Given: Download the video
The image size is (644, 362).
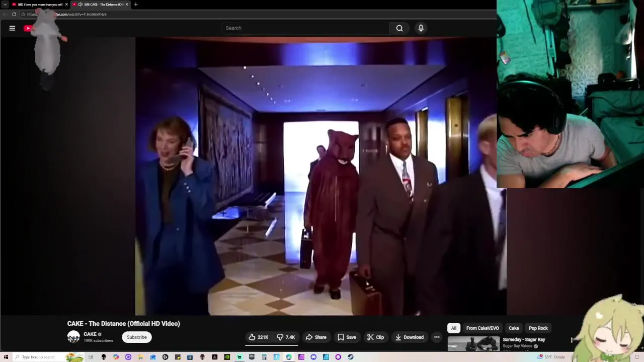Looking at the screenshot, I should pyautogui.click(x=409, y=337).
